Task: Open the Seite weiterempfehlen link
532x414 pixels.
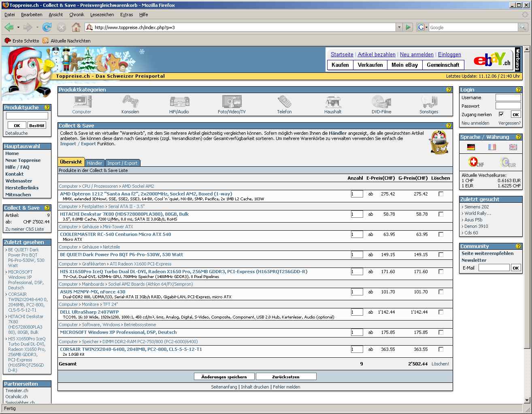Action: (x=487, y=253)
